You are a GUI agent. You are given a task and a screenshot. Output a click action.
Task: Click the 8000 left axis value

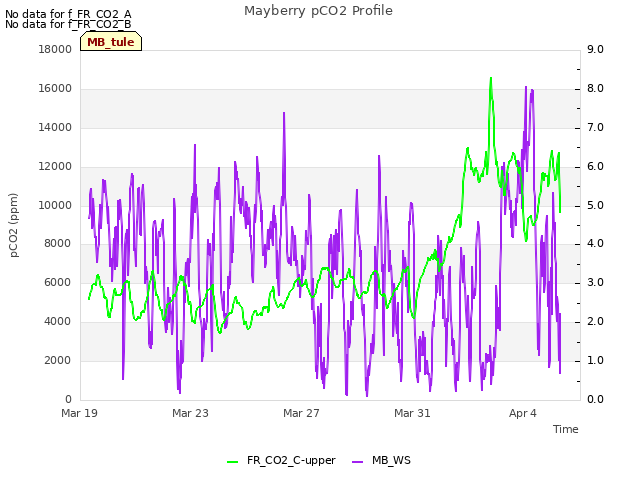(58, 244)
